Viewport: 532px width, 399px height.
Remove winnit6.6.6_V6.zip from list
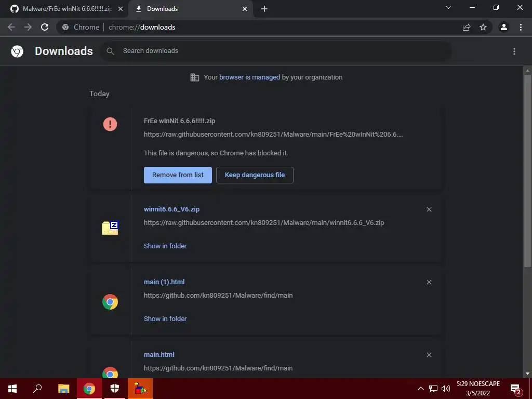429,209
